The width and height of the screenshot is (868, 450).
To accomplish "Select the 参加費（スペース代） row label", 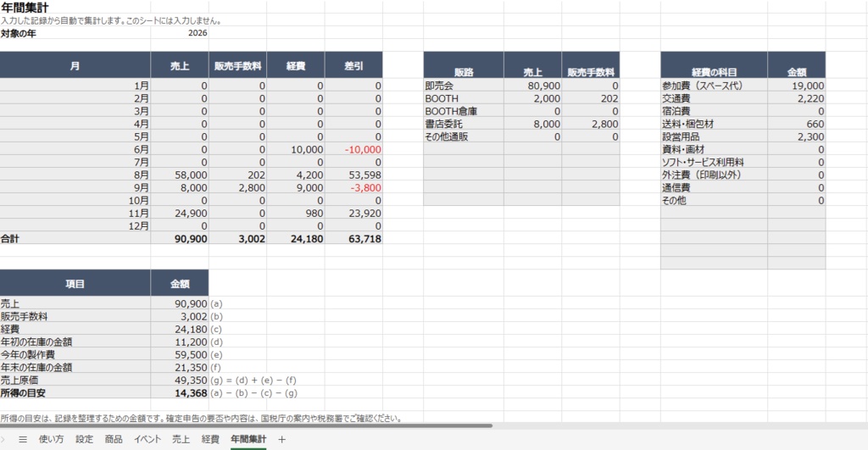I will click(x=714, y=86).
